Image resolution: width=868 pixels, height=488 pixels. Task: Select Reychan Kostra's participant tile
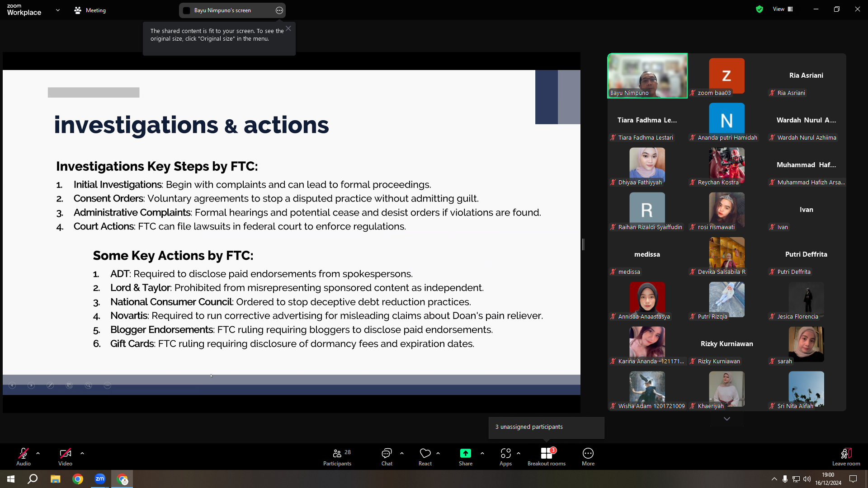coord(727,165)
